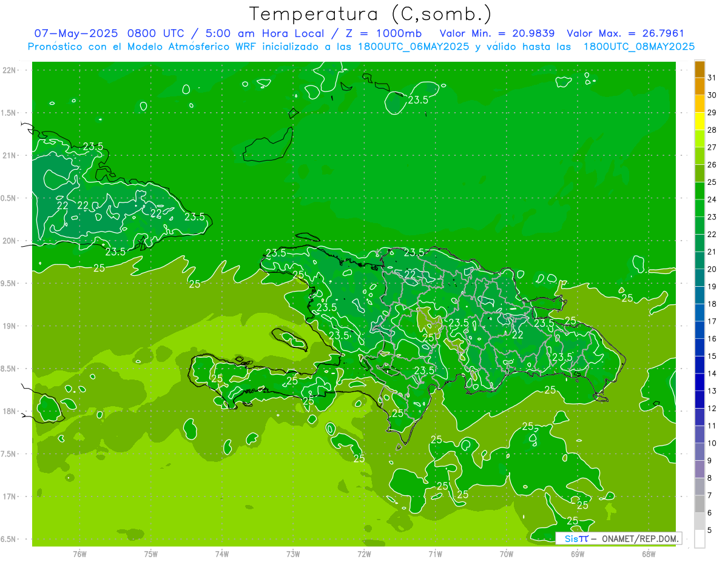Click the '20N' latitude axis label
This screenshot has height=562, width=728.
[9, 241]
